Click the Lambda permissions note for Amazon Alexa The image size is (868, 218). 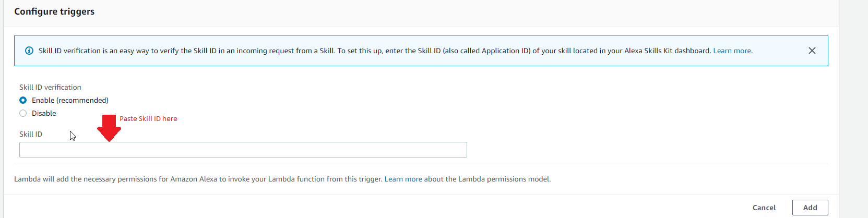coord(198,179)
